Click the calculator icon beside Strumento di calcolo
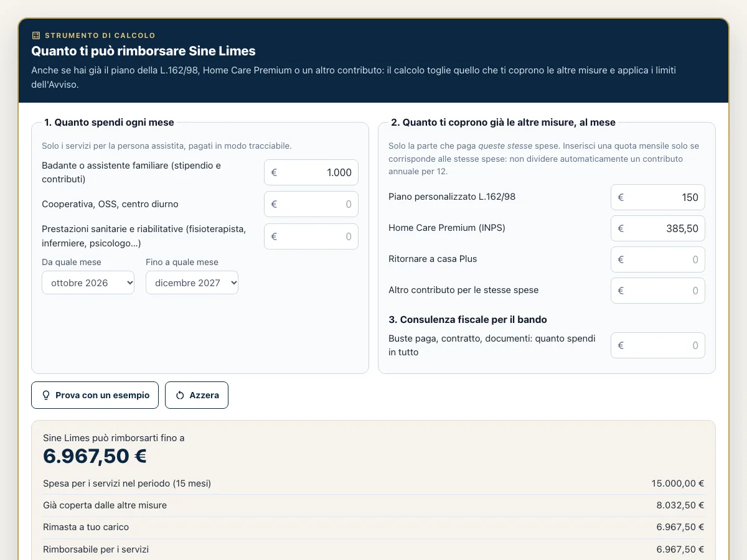The height and width of the screenshot is (560, 747). coord(36,35)
